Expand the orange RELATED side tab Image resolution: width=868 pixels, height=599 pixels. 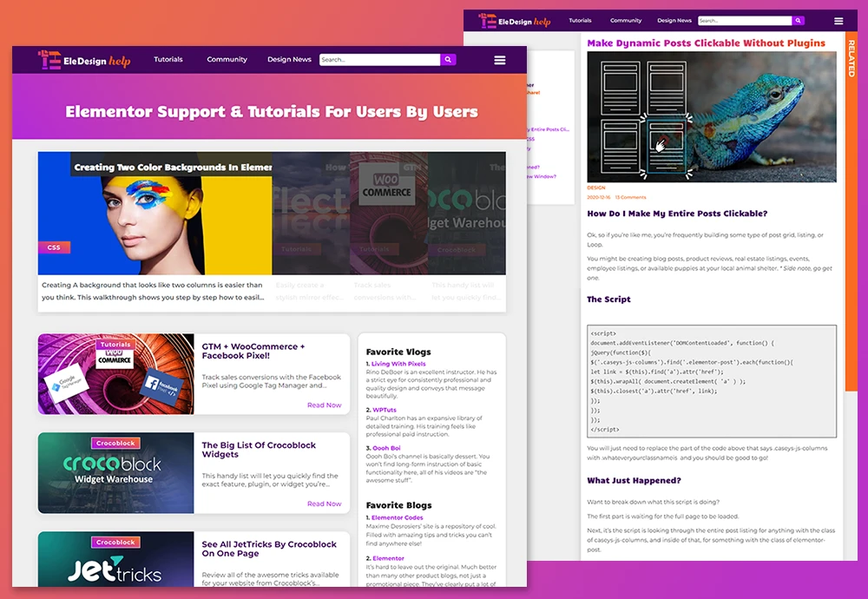[851, 56]
